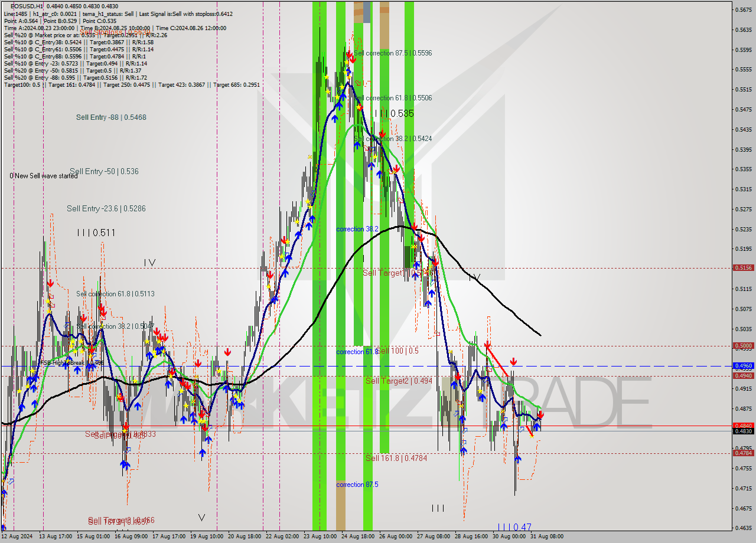Select the 'Sell Entry -23.6 | 0.5286' label
This screenshot has height=543, width=756.
(x=106, y=208)
